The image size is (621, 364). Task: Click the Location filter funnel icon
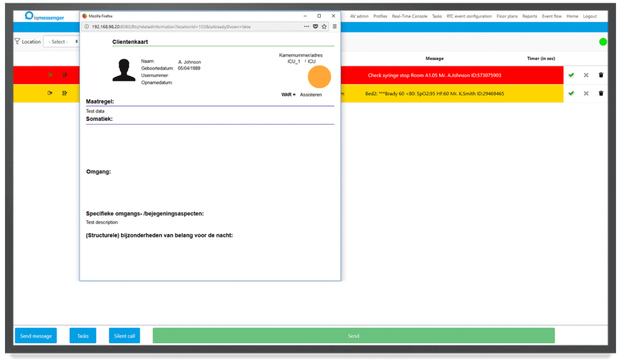pos(17,41)
